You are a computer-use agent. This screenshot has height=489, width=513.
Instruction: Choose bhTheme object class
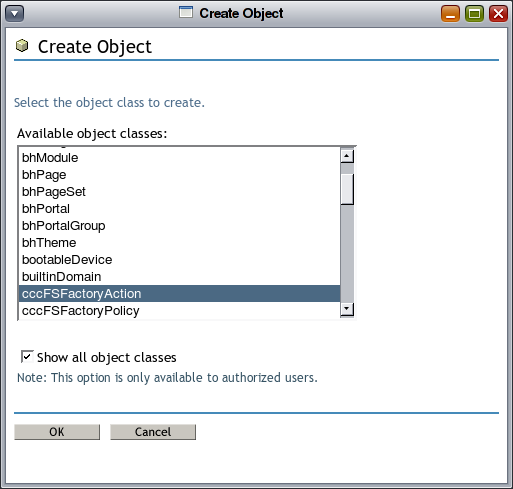(x=179, y=243)
